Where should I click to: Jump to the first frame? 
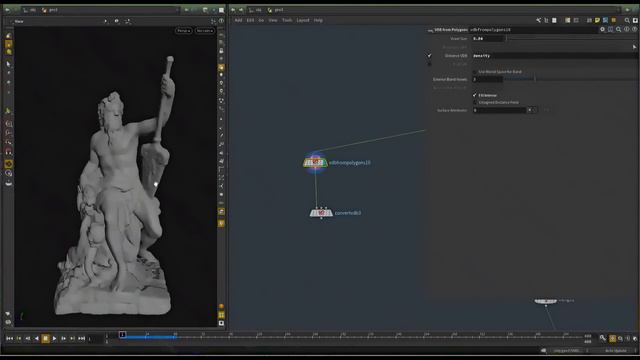pos(9,338)
